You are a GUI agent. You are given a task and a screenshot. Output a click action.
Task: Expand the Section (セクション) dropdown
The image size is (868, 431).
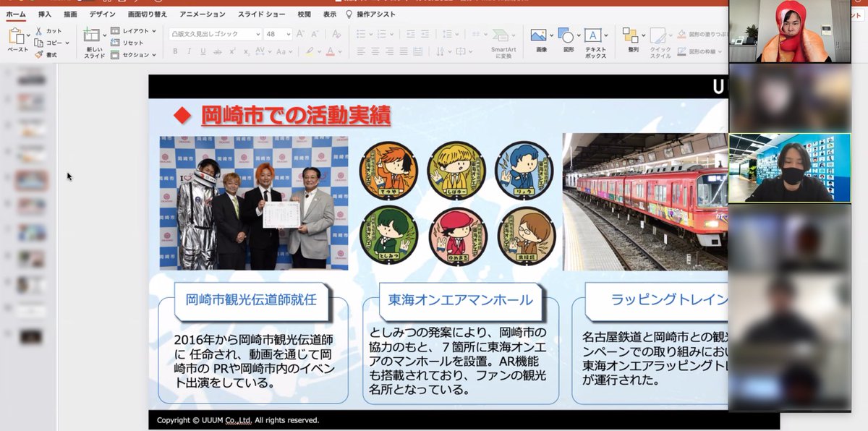(155, 54)
